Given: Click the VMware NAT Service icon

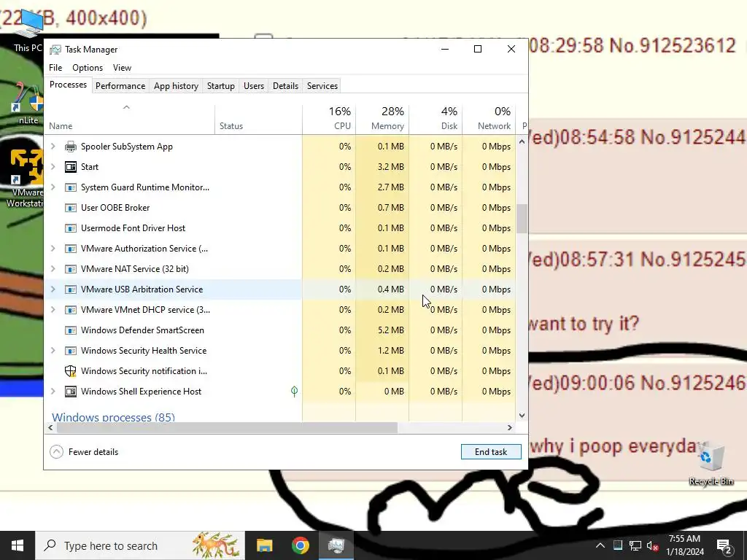Looking at the screenshot, I should 71,270.
